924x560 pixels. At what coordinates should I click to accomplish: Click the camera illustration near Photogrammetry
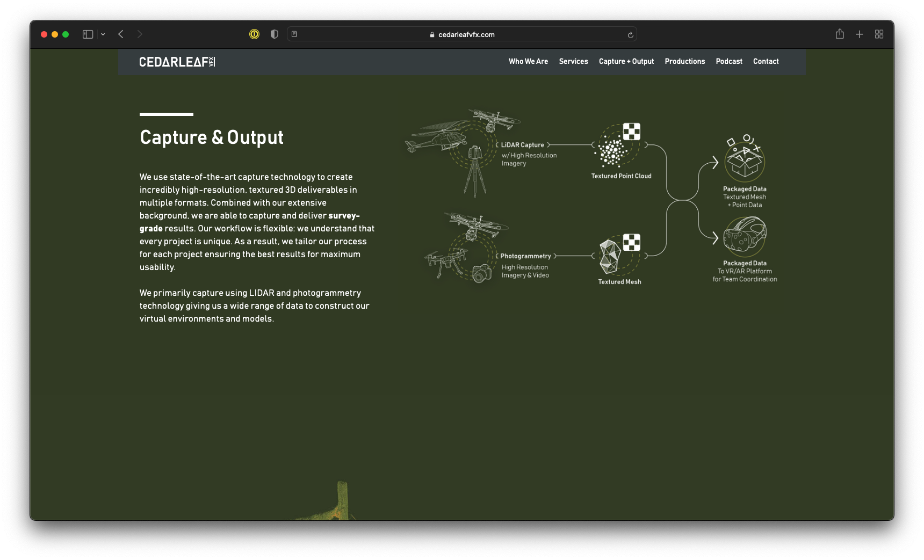[x=482, y=273]
